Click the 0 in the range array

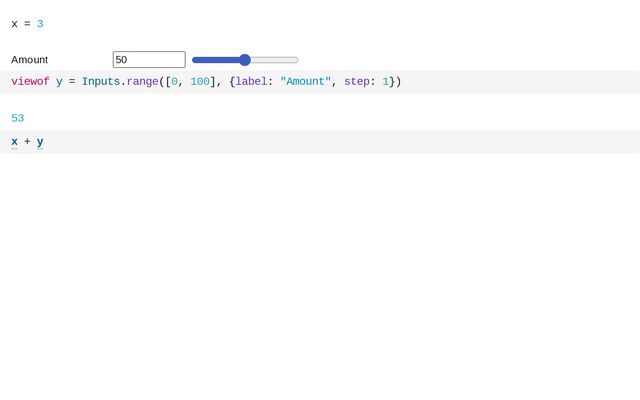point(174,82)
